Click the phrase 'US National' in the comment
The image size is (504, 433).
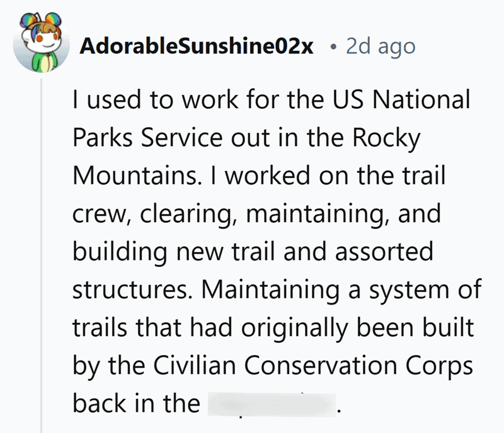click(x=401, y=99)
